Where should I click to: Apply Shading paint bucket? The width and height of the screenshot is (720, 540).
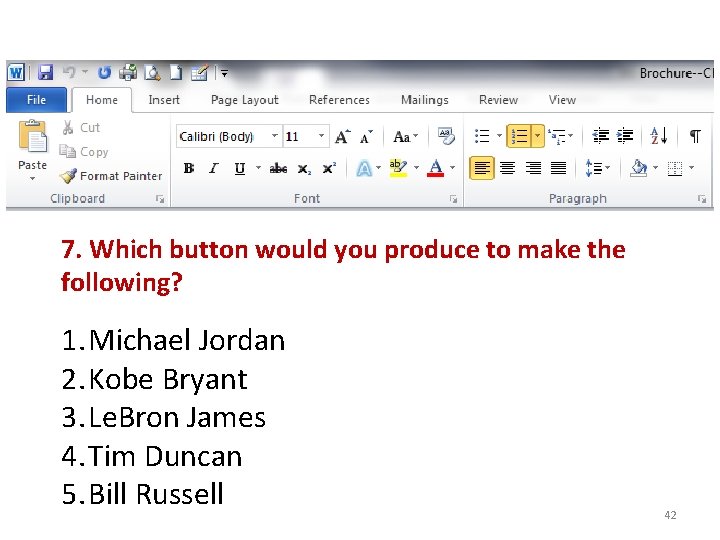point(639,168)
